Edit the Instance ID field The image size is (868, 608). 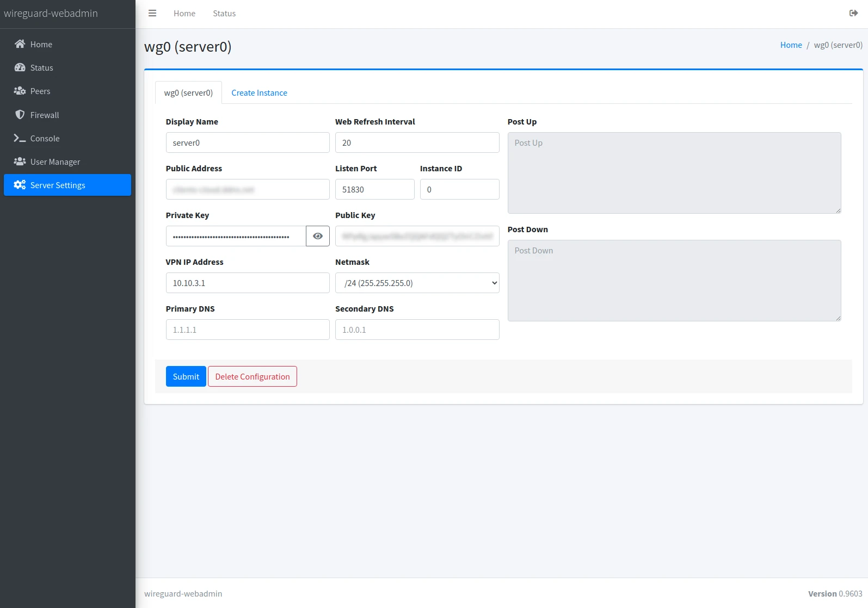tap(460, 189)
